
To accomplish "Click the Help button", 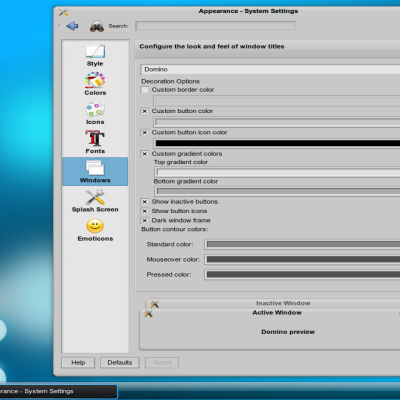I will coord(78,363).
